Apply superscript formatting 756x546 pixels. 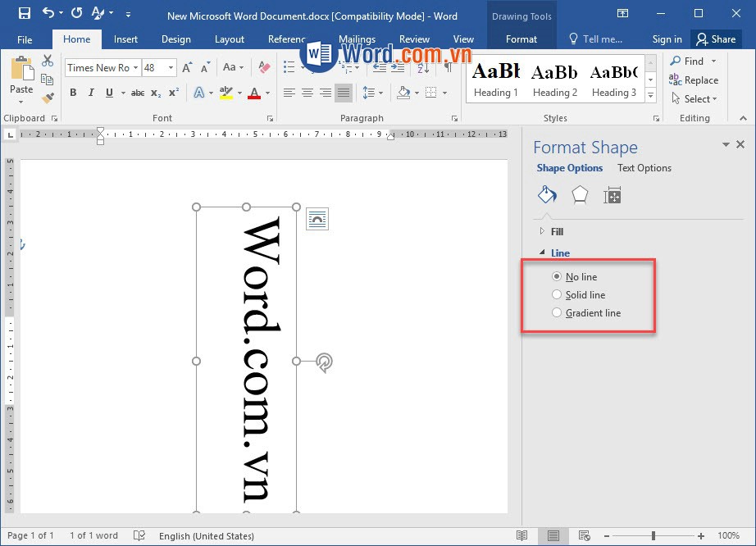pyautogui.click(x=174, y=93)
